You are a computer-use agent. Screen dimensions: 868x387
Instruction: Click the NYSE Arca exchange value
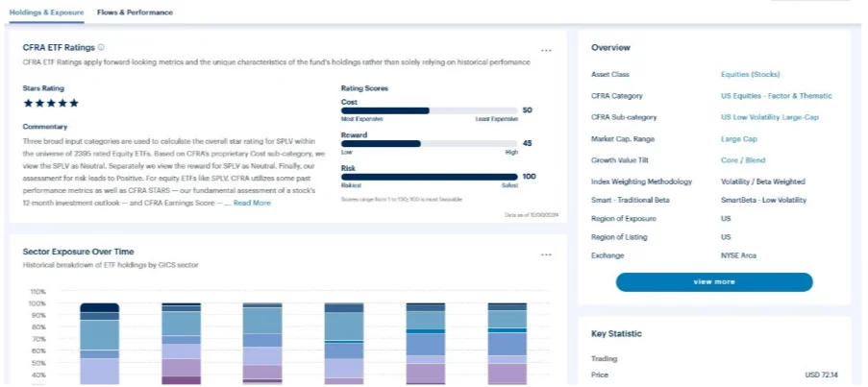click(738, 256)
